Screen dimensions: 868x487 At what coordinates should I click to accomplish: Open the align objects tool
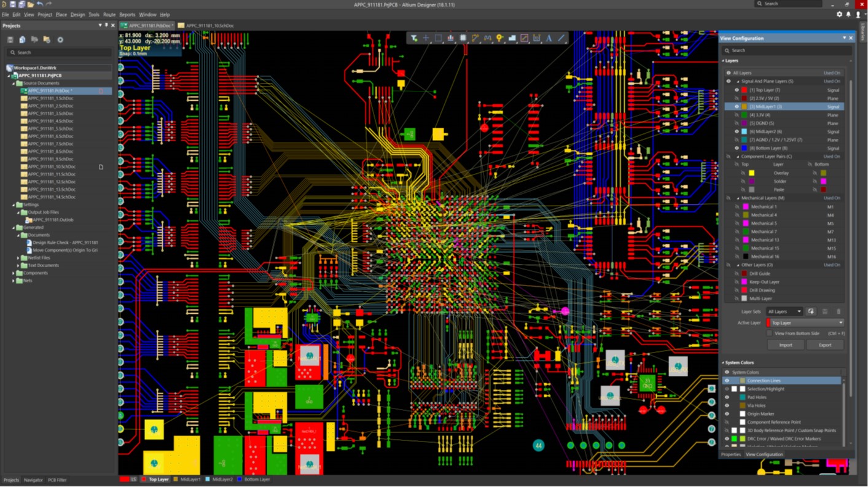(450, 38)
